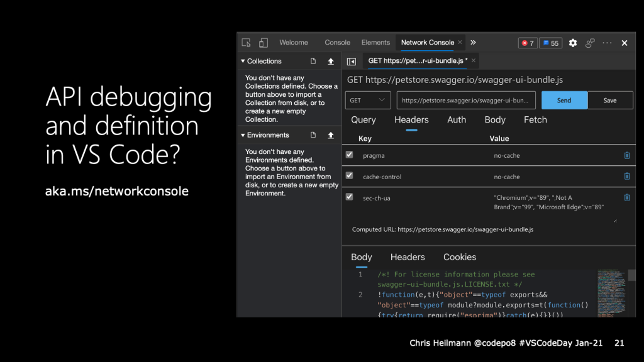Viewport: 644px width, 362px height.
Task: Import an Environment from disk
Action: [331, 135]
